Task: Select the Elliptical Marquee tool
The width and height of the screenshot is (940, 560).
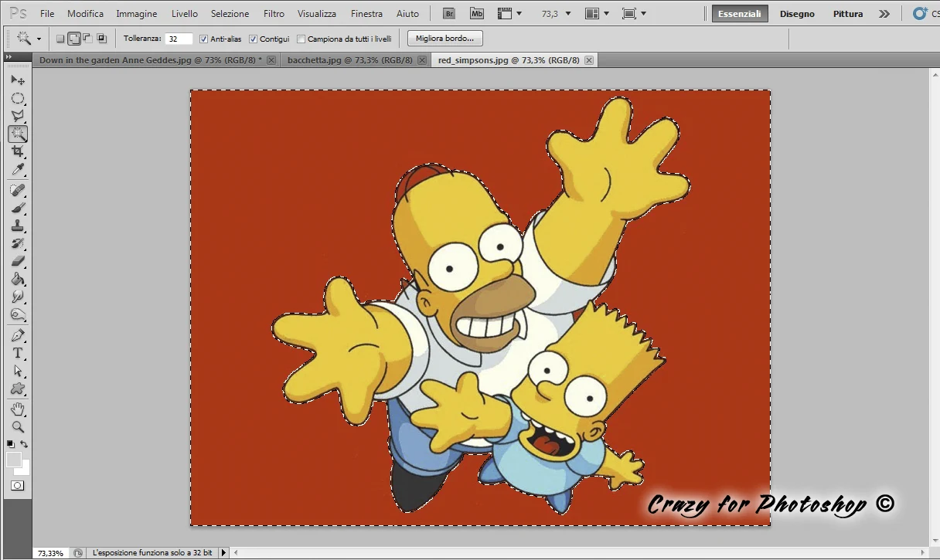Action: click(x=17, y=98)
